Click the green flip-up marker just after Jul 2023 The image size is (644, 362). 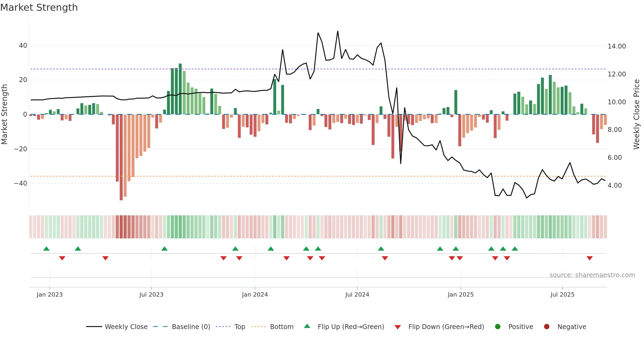(164, 249)
